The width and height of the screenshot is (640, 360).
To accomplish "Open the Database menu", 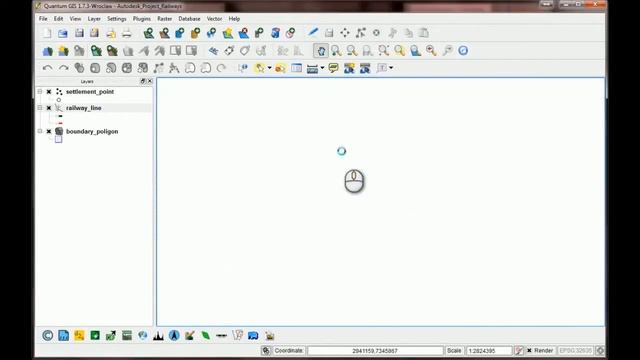I will coord(189,19).
